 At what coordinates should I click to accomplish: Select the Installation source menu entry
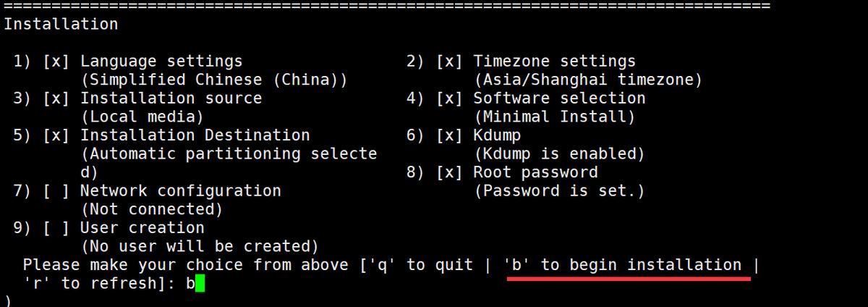click(x=171, y=98)
